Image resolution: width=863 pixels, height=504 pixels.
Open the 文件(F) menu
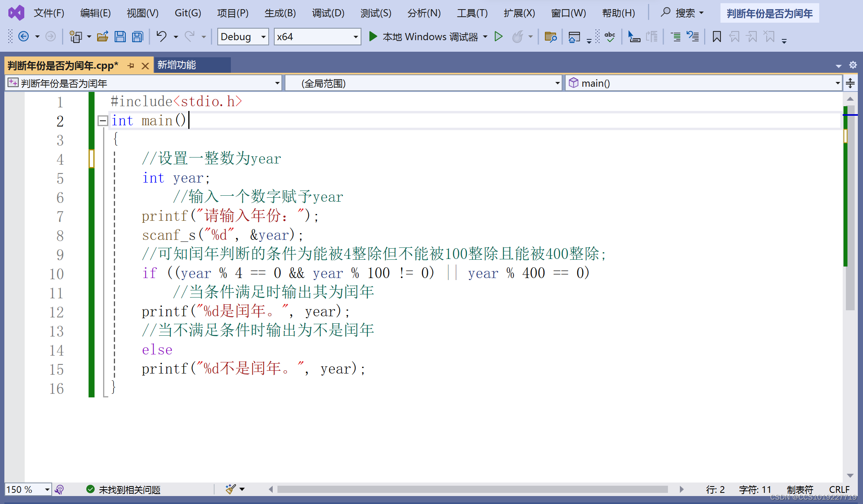(49, 13)
